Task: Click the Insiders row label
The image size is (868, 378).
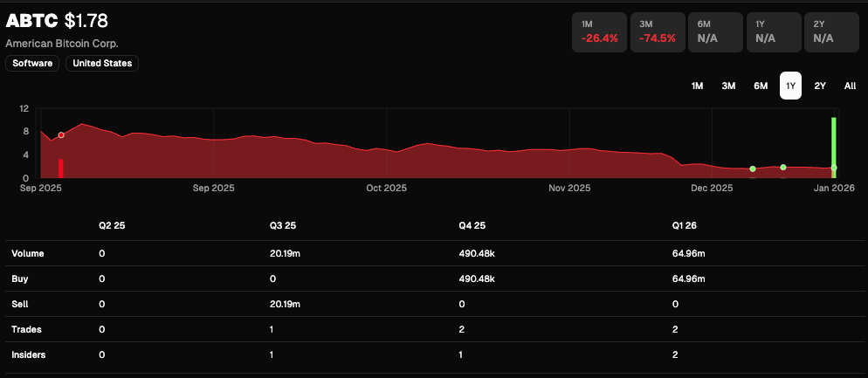Action: coord(28,354)
